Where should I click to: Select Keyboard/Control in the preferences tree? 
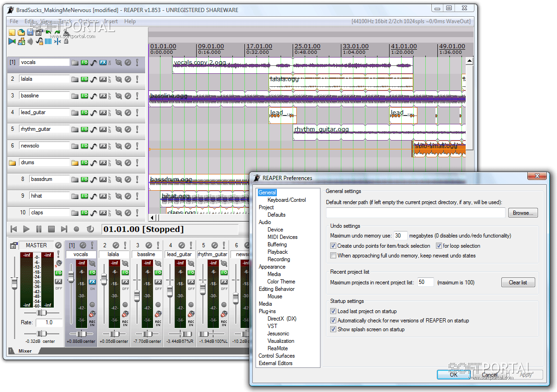click(x=287, y=200)
